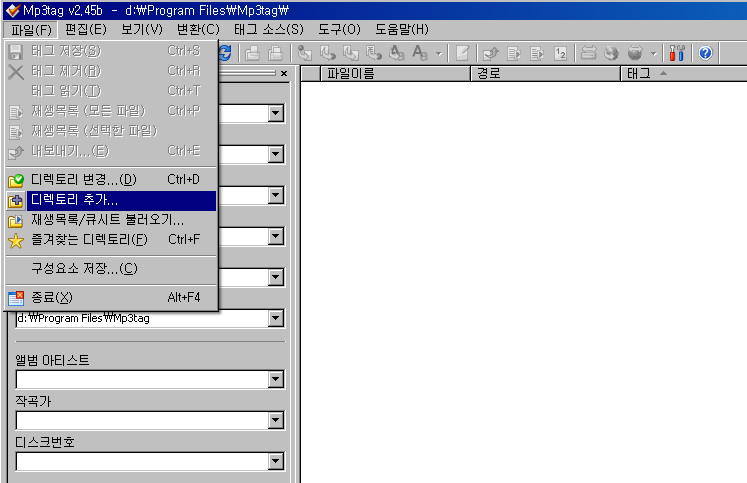
Task: Open the auto-numbering wizard '12' icon
Action: (x=560, y=53)
